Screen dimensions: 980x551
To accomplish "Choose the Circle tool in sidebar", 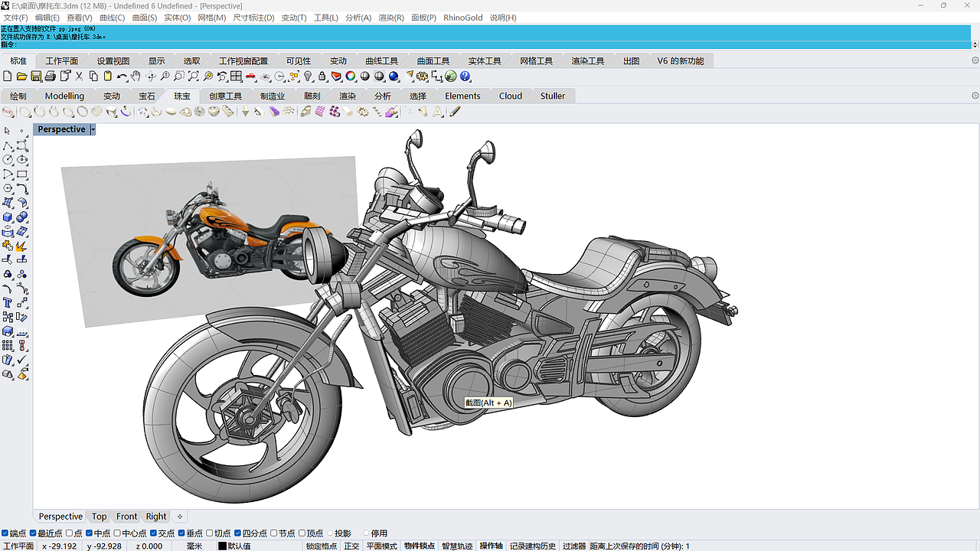I will coord(8,160).
